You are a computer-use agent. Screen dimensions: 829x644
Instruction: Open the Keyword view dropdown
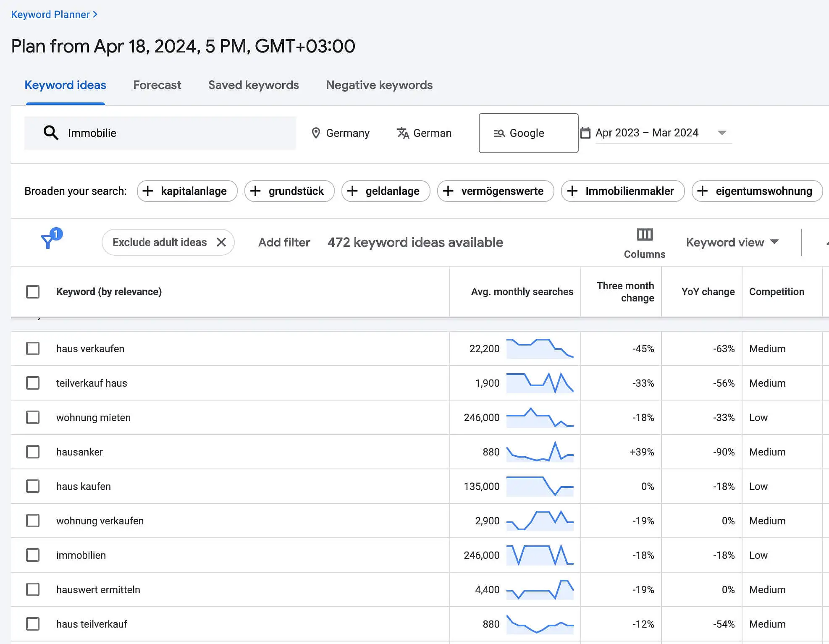(x=732, y=242)
